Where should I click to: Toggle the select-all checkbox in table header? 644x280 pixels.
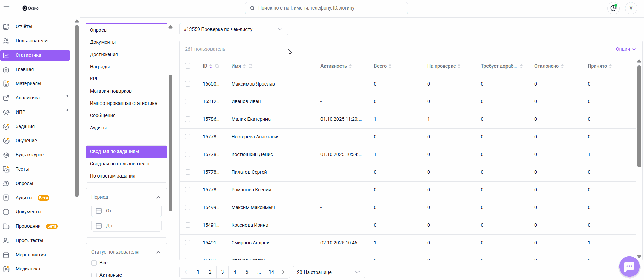click(188, 66)
